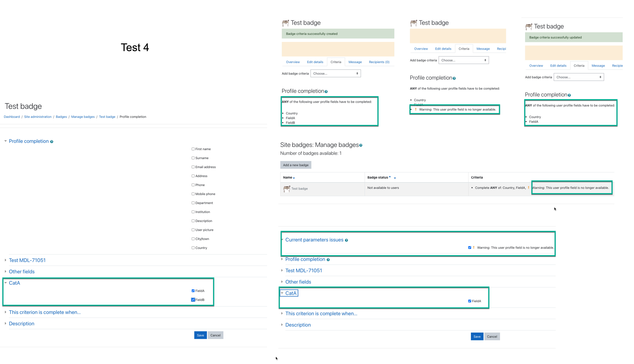Tick the Email address checkbox

193,167
